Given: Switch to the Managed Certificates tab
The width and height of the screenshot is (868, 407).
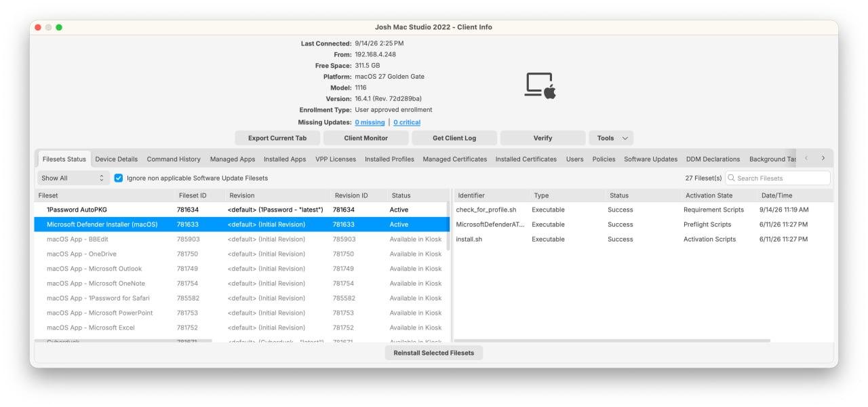Looking at the screenshot, I should point(455,159).
